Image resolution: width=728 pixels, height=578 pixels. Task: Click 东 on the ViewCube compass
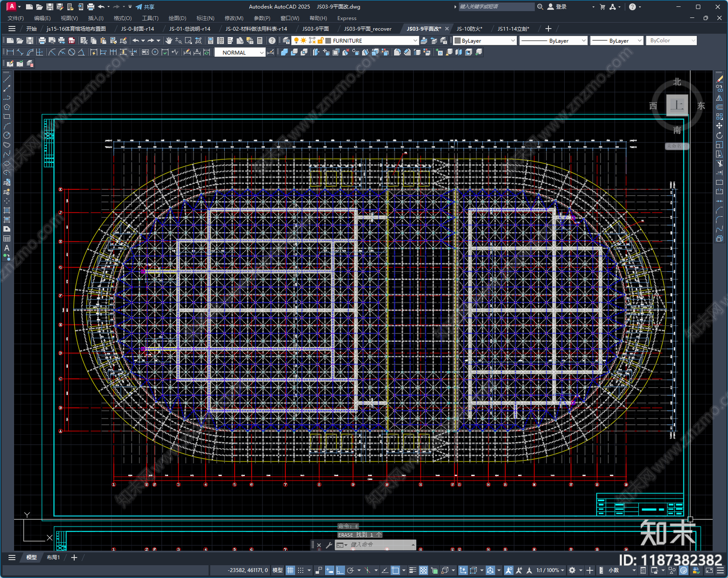tap(701, 106)
